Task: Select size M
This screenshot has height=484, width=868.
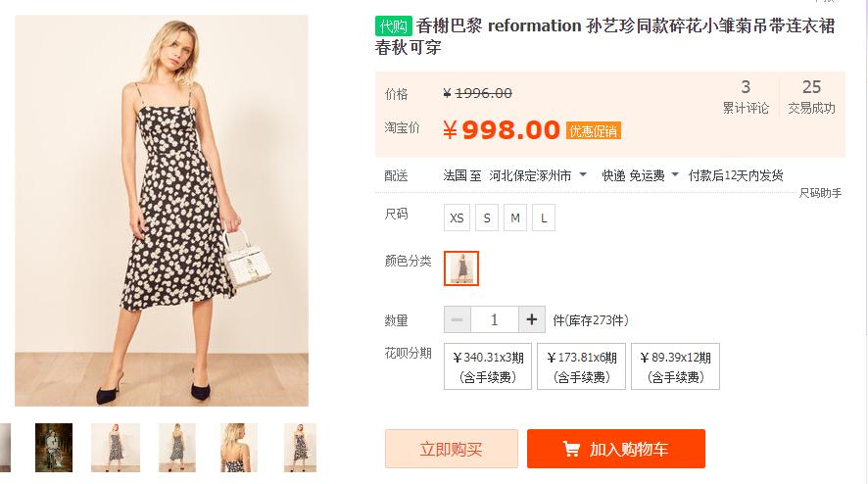Action: tap(515, 218)
